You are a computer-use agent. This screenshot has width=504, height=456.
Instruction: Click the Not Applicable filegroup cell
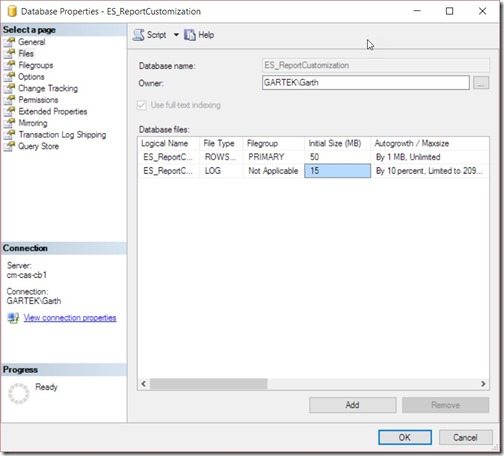(x=273, y=171)
